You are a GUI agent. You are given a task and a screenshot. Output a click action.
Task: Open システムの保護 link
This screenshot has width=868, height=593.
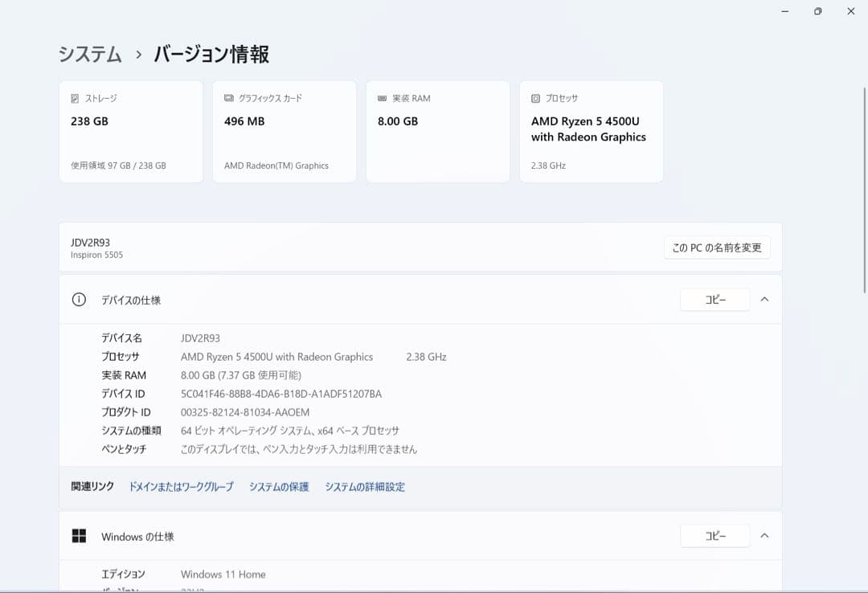279,487
